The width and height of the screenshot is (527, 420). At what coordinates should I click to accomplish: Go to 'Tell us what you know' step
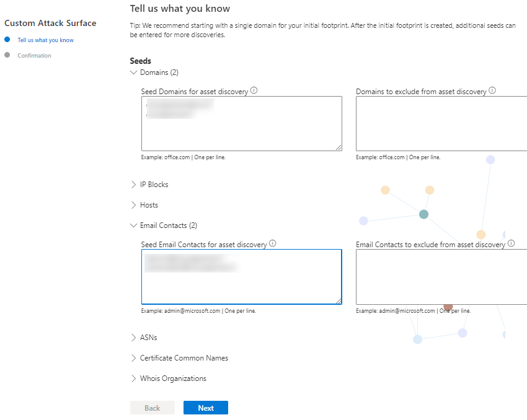coord(45,40)
